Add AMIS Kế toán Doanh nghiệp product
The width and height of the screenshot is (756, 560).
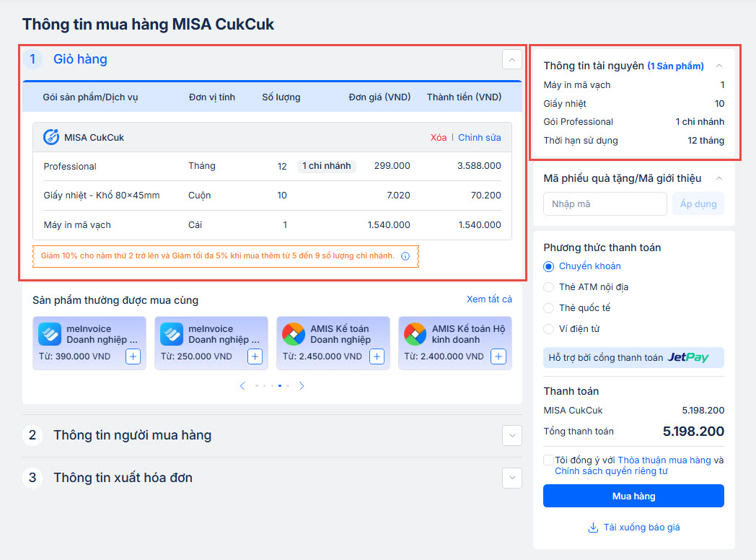(x=377, y=356)
